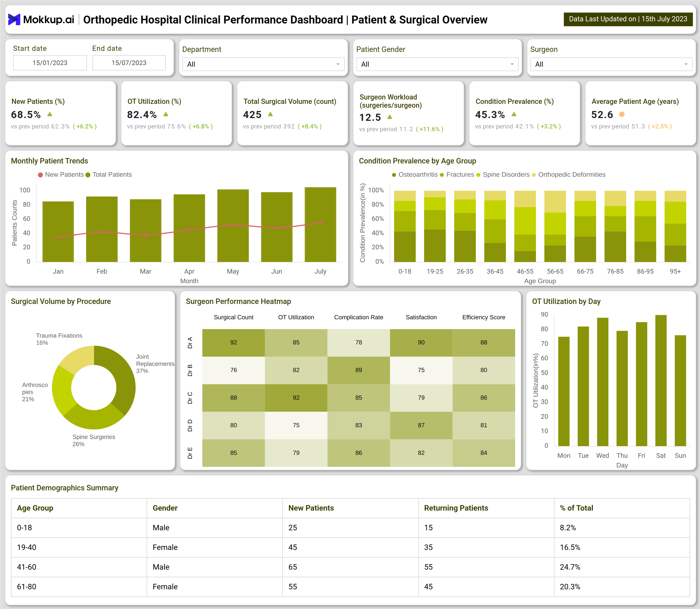The image size is (700, 609).
Task: Click the End date field 15/07/2023
Action: (x=129, y=63)
